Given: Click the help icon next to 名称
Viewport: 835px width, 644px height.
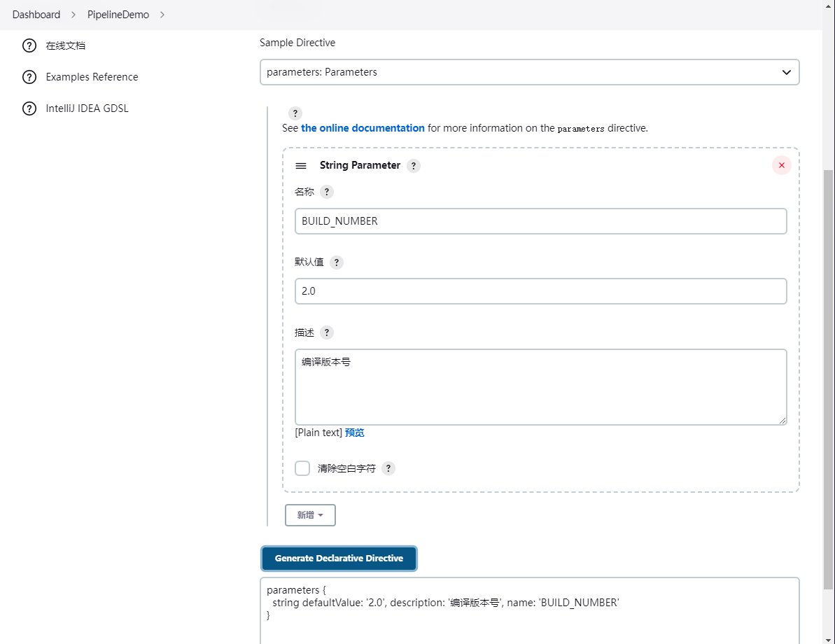Looking at the screenshot, I should coord(326,191).
